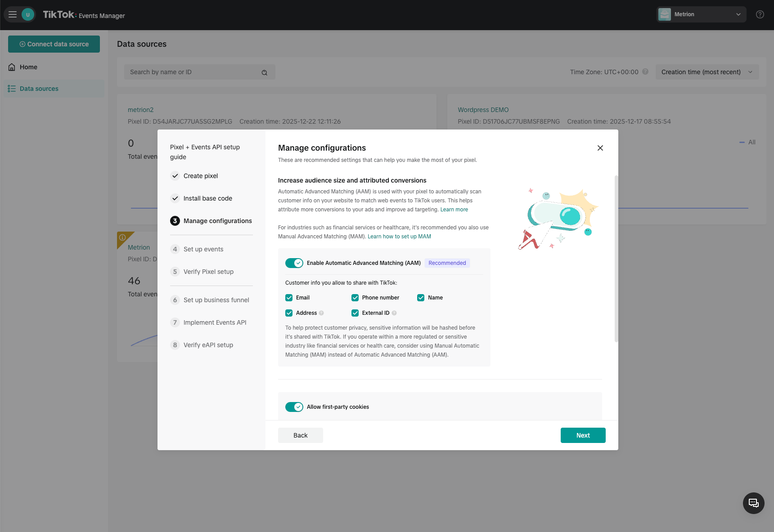Click the step 4 number badge
774x532 pixels.
pyautogui.click(x=175, y=249)
